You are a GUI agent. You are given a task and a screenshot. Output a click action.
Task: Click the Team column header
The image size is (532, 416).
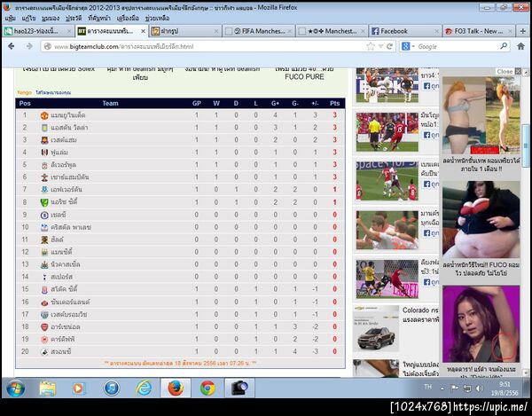tap(110, 103)
